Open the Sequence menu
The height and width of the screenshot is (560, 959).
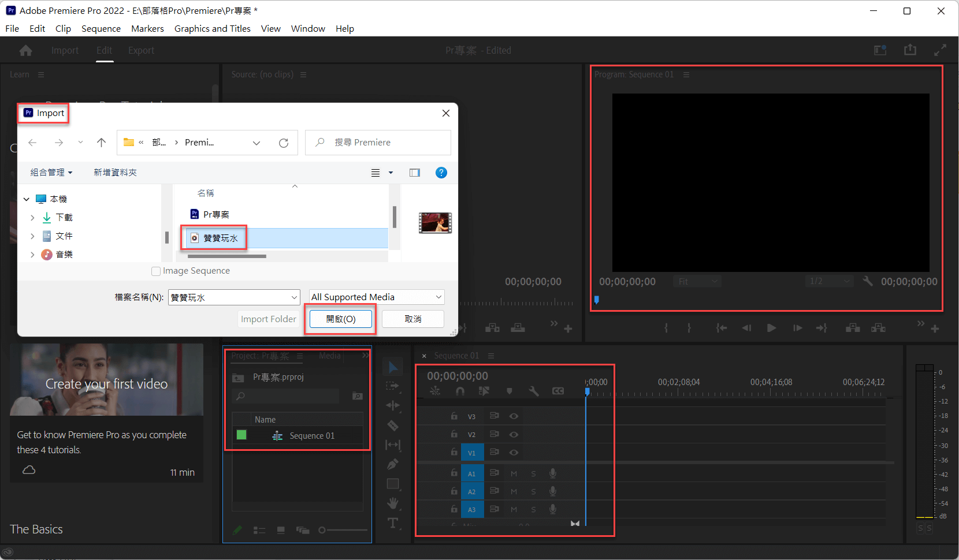pyautogui.click(x=101, y=28)
